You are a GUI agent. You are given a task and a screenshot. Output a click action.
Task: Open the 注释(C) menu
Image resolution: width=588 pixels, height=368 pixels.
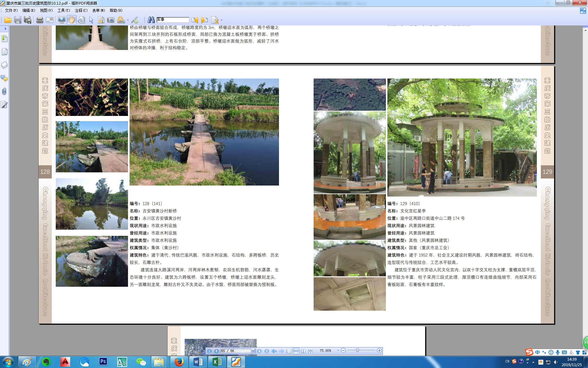pos(81,10)
